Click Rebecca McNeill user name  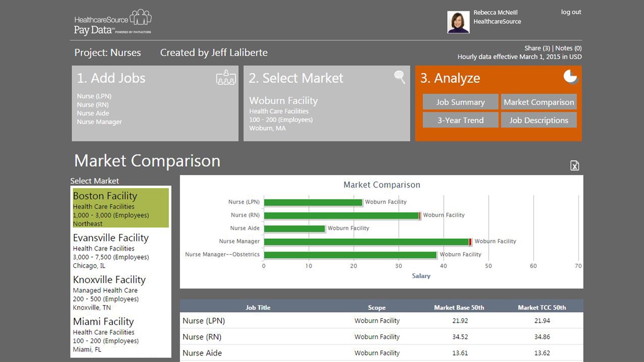495,12
